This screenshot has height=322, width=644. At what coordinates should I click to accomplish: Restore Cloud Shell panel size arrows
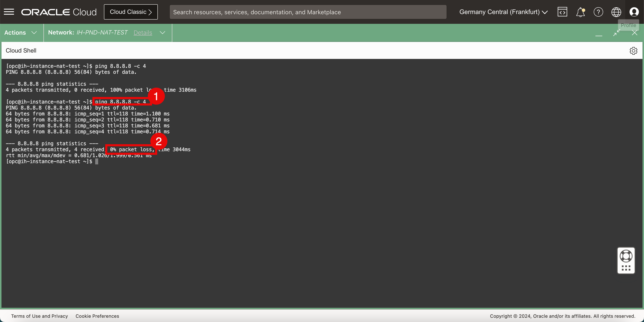coord(617,33)
